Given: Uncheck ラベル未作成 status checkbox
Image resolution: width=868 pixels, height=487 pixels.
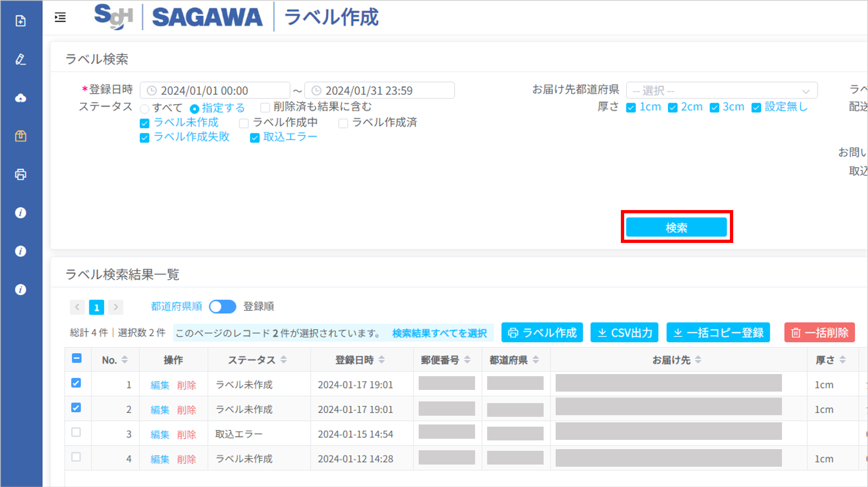Looking at the screenshot, I should [145, 123].
